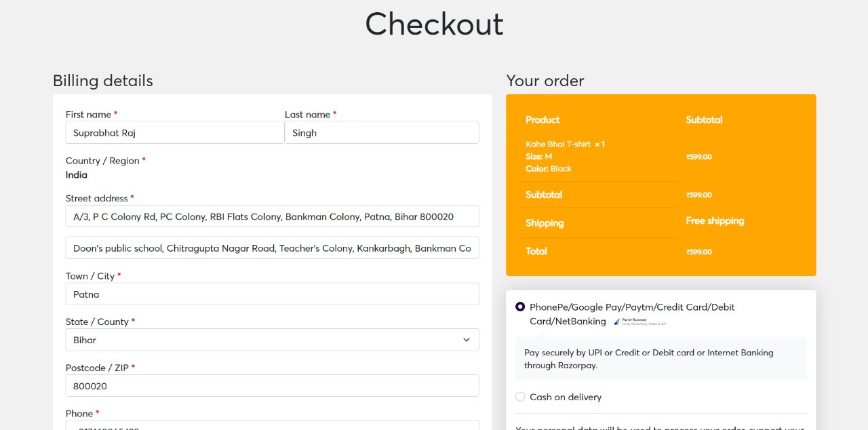
Task: Click the India country value
Action: [x=77, y=175]
